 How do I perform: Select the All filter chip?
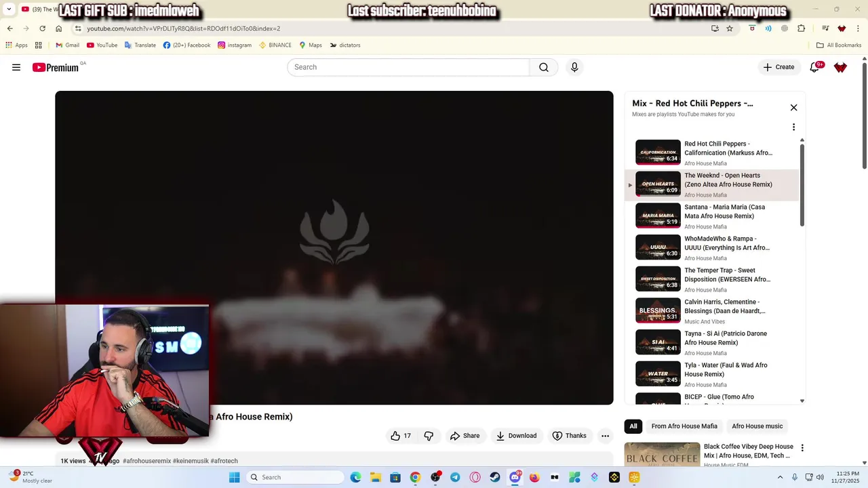click(633, 426)
